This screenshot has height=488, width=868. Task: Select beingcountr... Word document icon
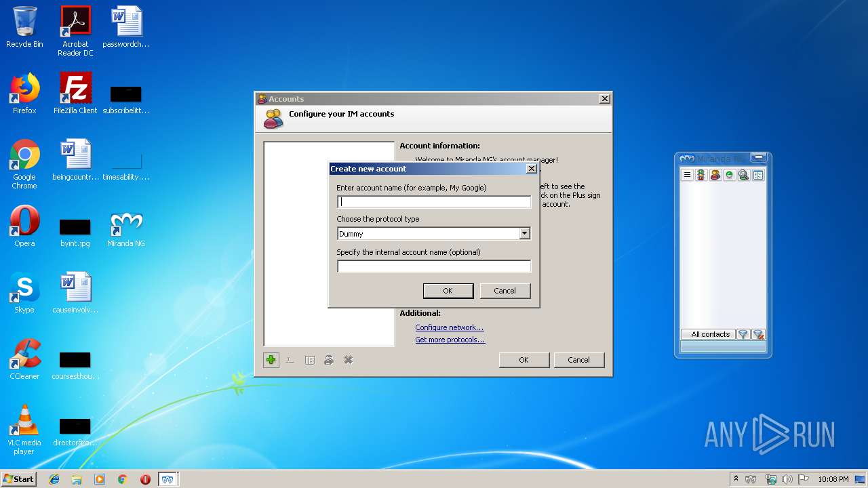coord(75,160)
